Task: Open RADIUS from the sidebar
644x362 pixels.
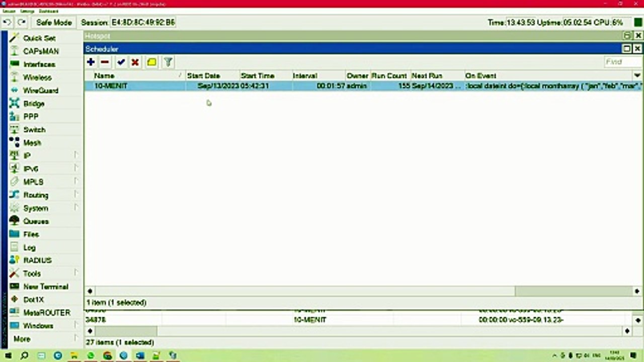Action: pyautogui.click(x=37, y=260)
